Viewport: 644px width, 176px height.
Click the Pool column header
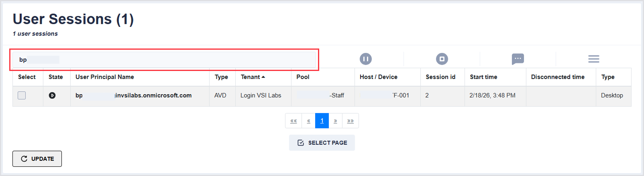tap(303, 77)
